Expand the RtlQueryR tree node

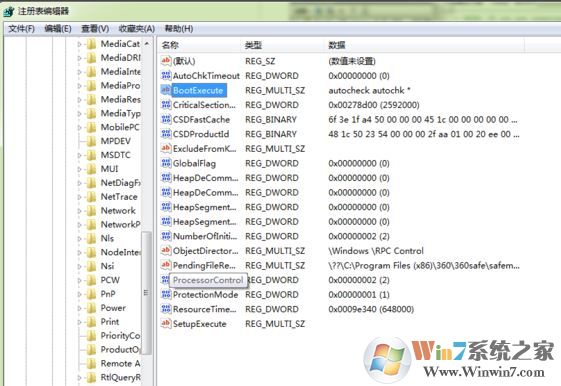point(79,378)
